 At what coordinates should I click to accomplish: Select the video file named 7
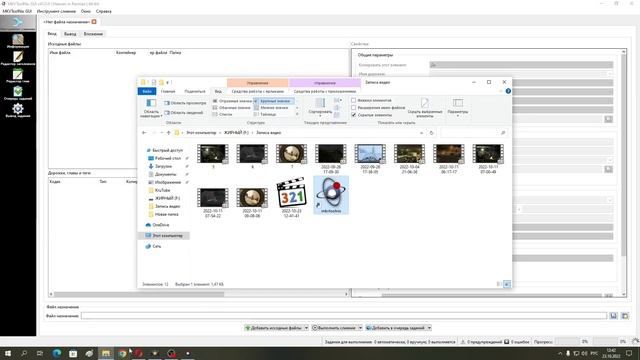291,156
